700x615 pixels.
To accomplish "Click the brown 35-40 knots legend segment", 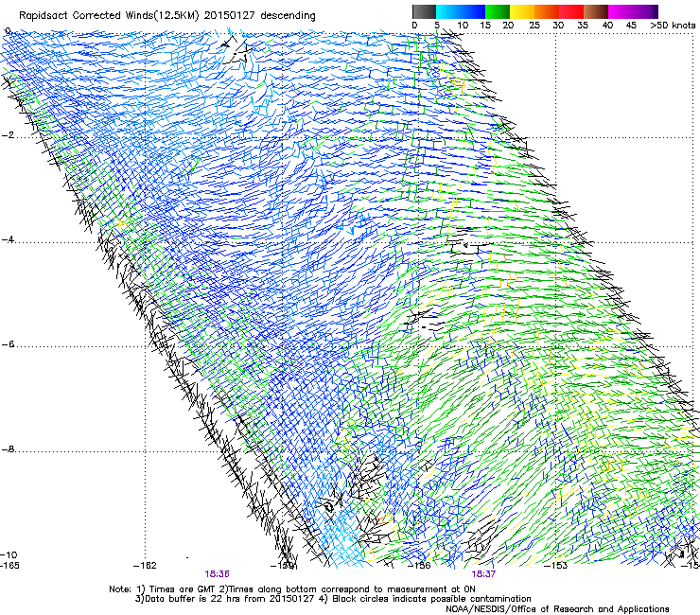I will click(x=596, y=11).
